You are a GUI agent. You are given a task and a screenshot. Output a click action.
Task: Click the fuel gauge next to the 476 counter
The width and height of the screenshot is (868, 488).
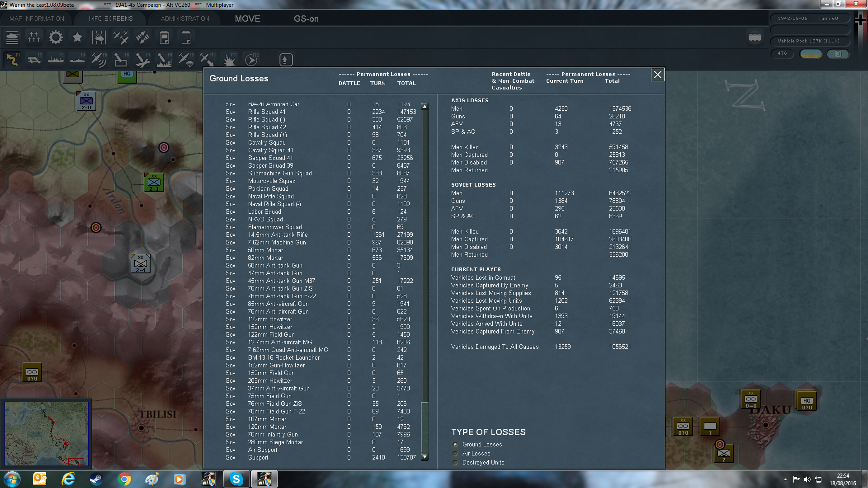coord(811,54)
